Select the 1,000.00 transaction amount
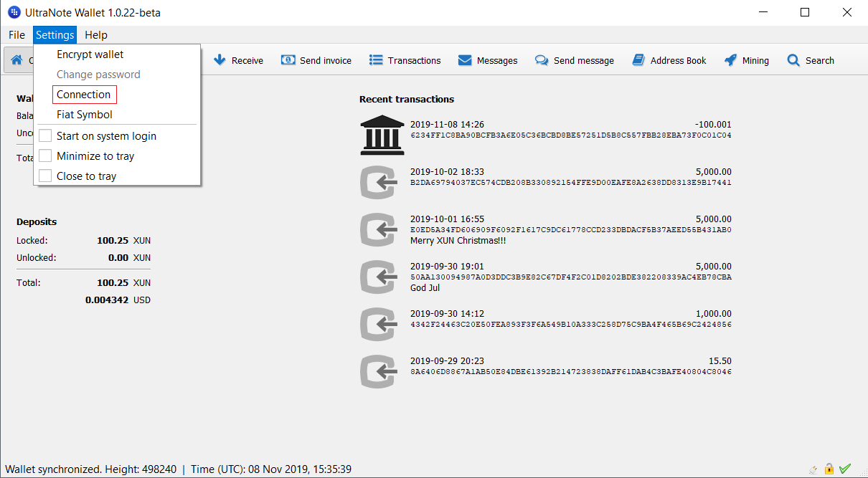The image size is (868, 478). point(714,314)
